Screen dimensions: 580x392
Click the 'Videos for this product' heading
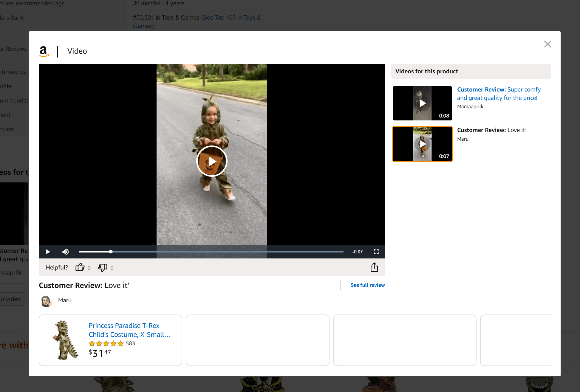pyautogui.click(x=426, y=71)
